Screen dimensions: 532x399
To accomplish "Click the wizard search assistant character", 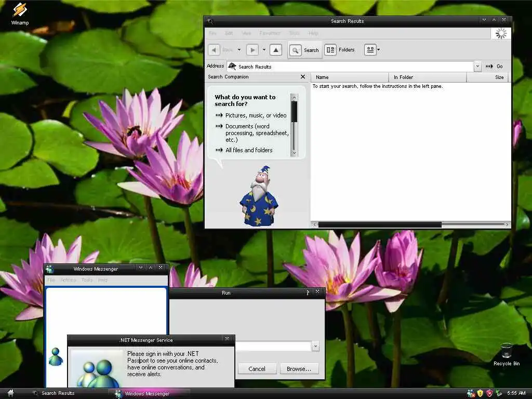I will pos(259,196).
